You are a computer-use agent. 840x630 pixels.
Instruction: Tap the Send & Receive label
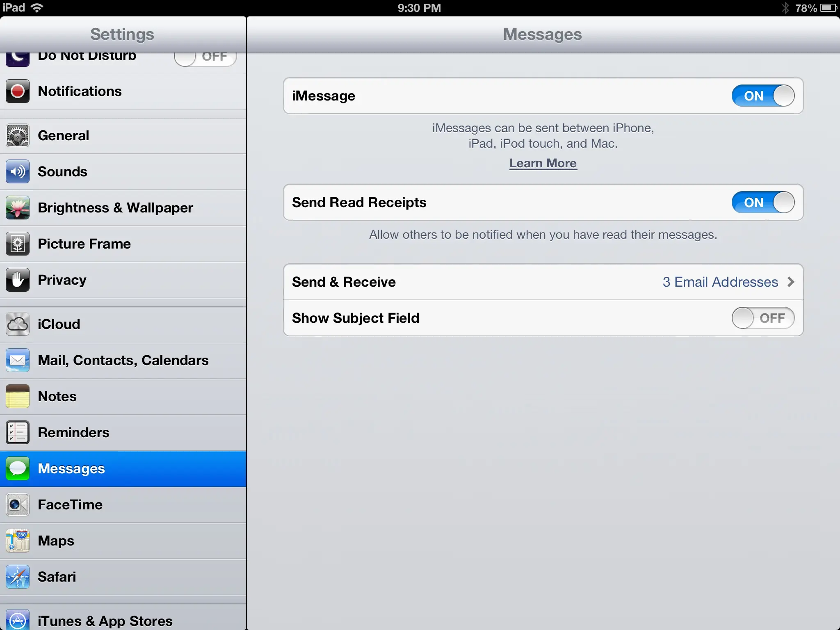click(x=344, y=282)
